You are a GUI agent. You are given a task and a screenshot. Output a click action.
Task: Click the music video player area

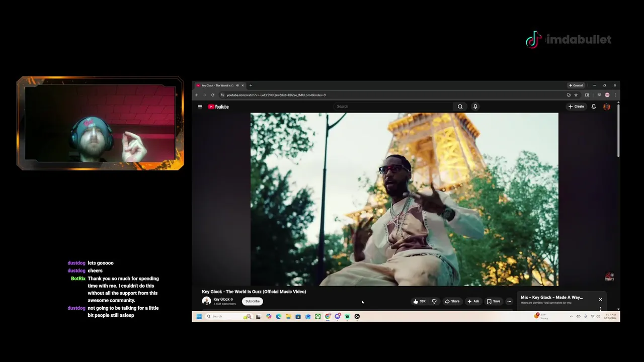coord(405,199)
